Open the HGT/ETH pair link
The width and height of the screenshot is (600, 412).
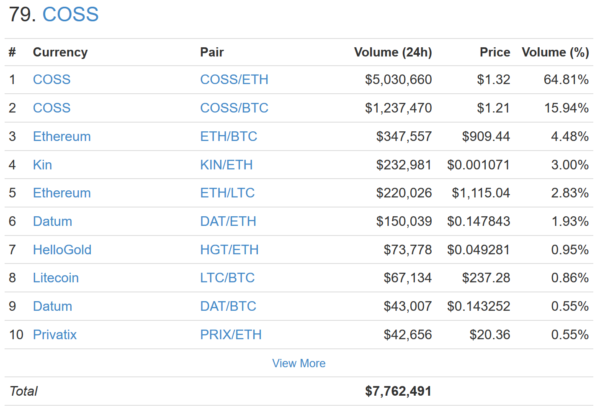coord(230,250)
